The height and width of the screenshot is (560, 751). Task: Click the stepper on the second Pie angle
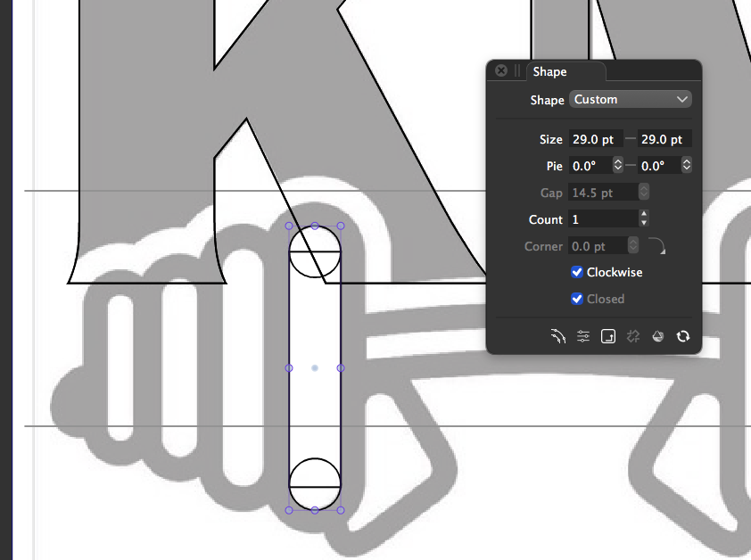coord(687,166)
